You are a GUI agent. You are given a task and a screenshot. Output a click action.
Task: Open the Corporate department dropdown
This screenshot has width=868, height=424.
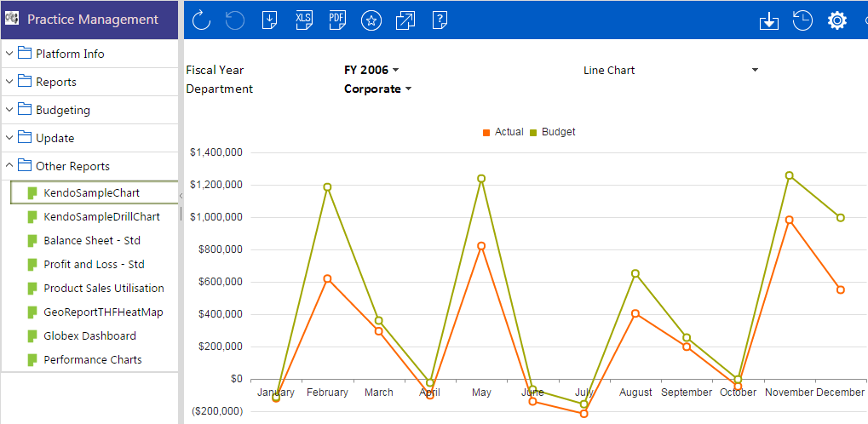click(x=378, y=89)
